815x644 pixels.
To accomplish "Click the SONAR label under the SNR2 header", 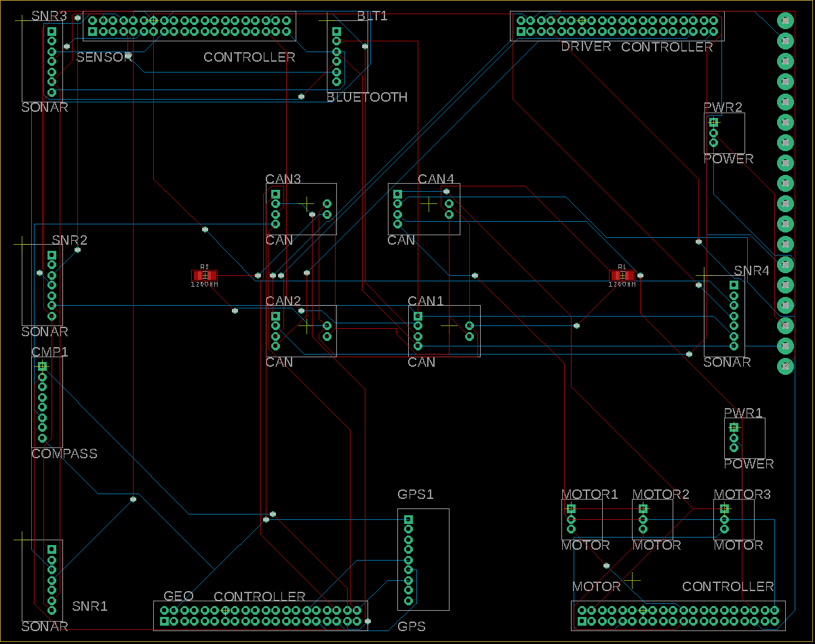I will pyautogui.click(x=45, y=331).
